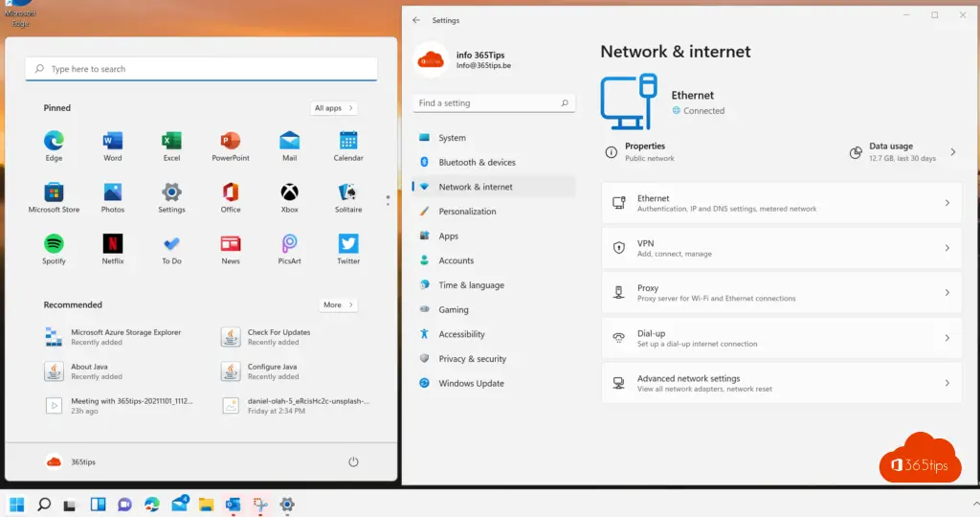
Task: Click the Start menu search box
Action: pyautogui.click(x=201, y=69)
